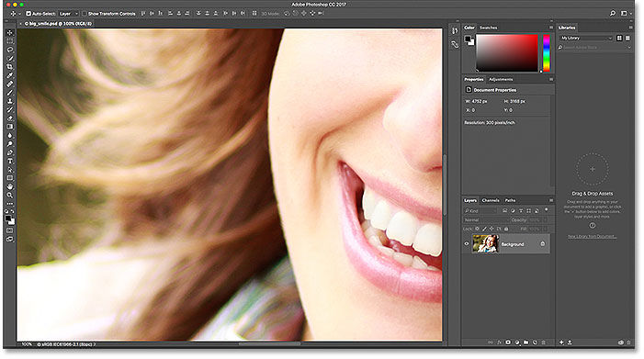Switch to the Paths tab

coord(510,200)
